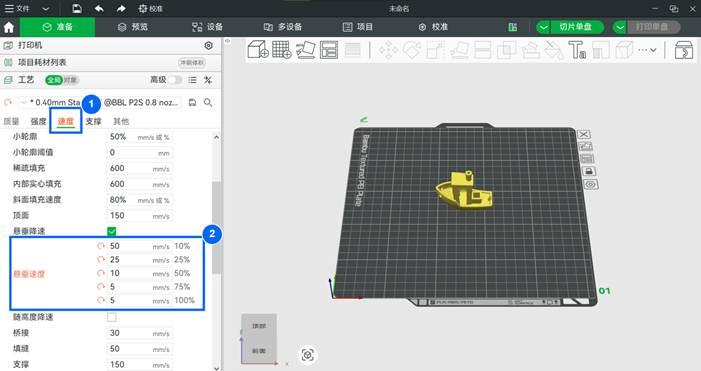Click the save preset icon beside preset name
This screenshot has height=371, width=701.
point(192,102)
